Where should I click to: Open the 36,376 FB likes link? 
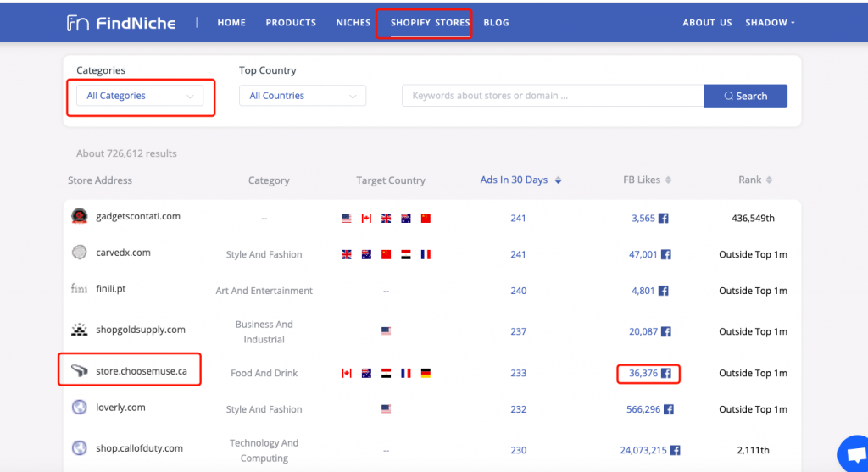tap(643, 374)
